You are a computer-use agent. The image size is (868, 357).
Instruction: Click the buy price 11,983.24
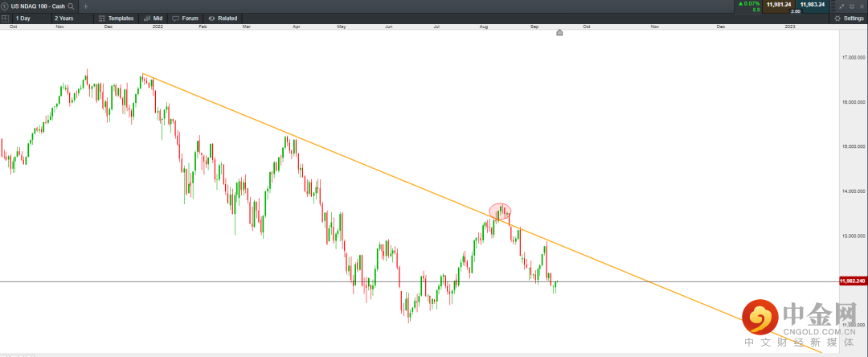point(813,4)
